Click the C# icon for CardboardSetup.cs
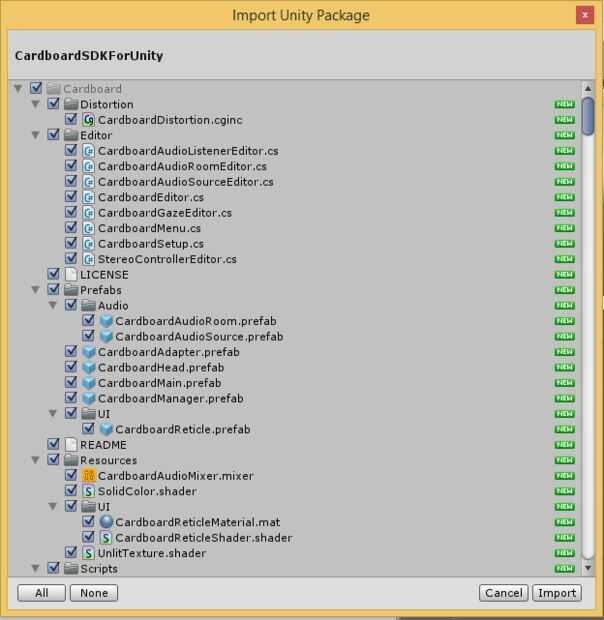 [x=89, y=243]
